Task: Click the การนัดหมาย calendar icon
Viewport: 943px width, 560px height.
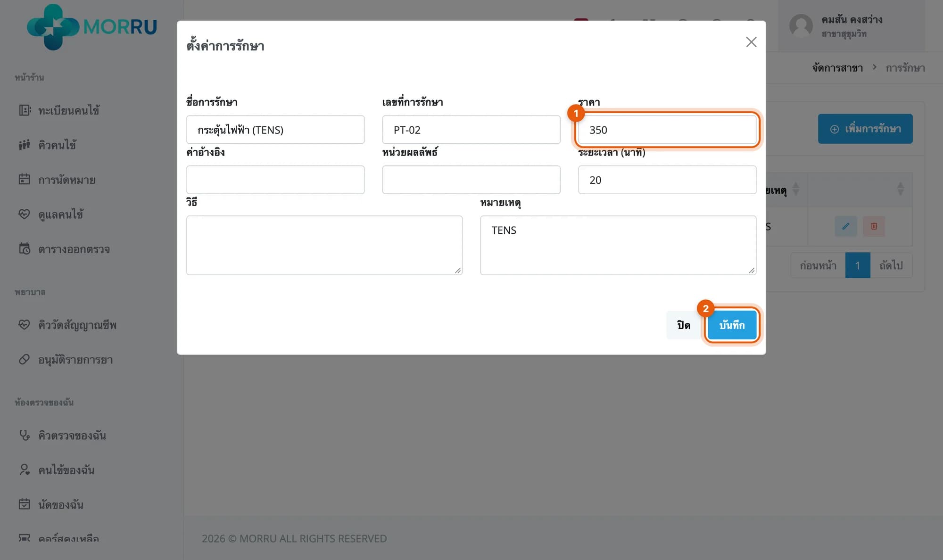Action: [25, 179]
